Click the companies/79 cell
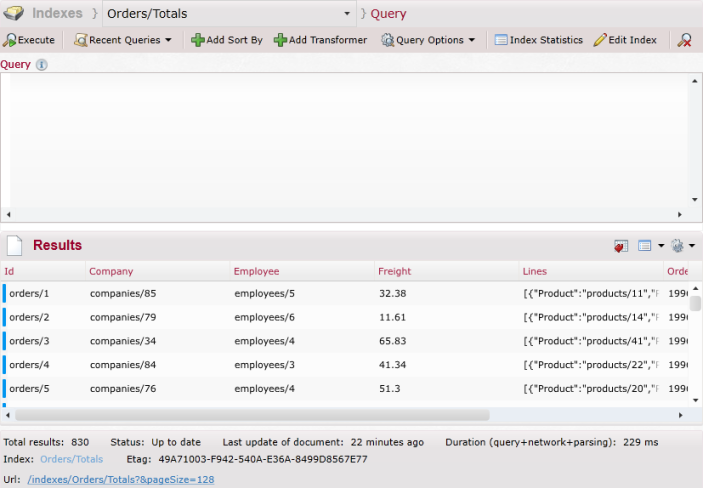The height and width of the screenshot is (488, 703). pyautogui.click(x=123, y=317)
